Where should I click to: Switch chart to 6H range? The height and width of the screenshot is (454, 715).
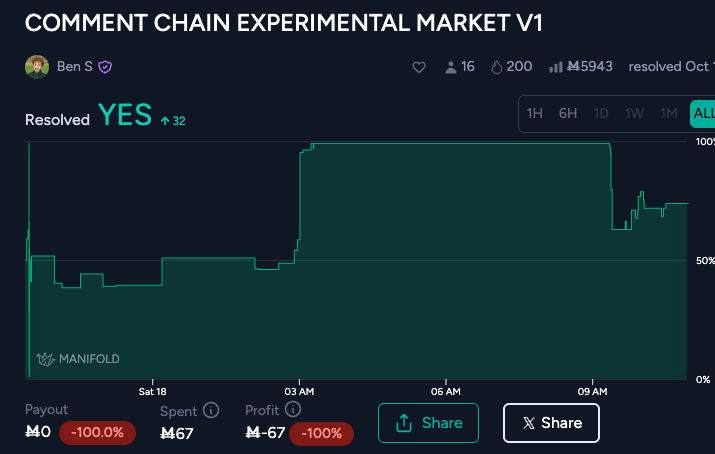568,113
